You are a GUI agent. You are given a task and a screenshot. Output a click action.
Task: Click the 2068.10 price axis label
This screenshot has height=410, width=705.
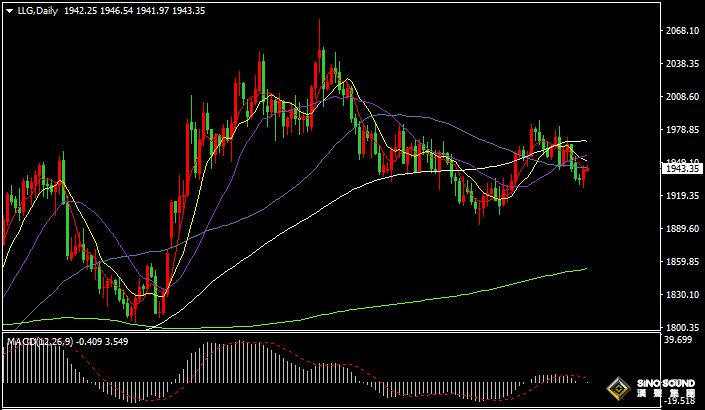682,31
